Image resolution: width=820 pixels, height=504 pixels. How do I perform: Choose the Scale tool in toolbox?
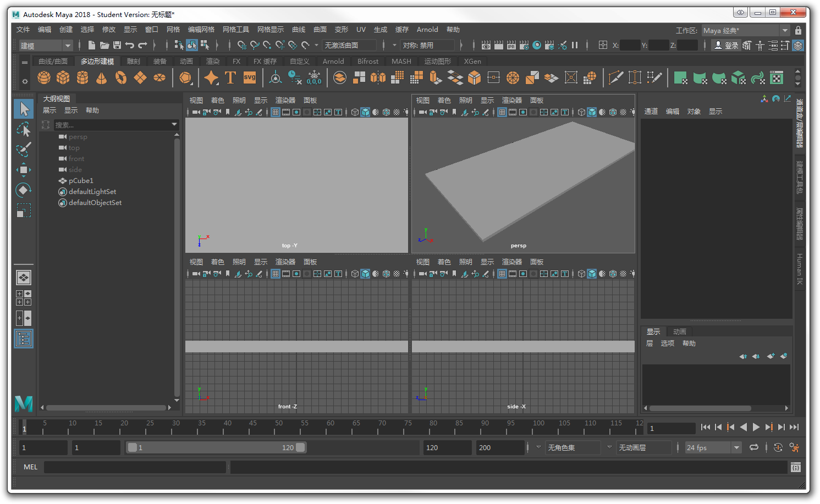(x=24, y=211)
